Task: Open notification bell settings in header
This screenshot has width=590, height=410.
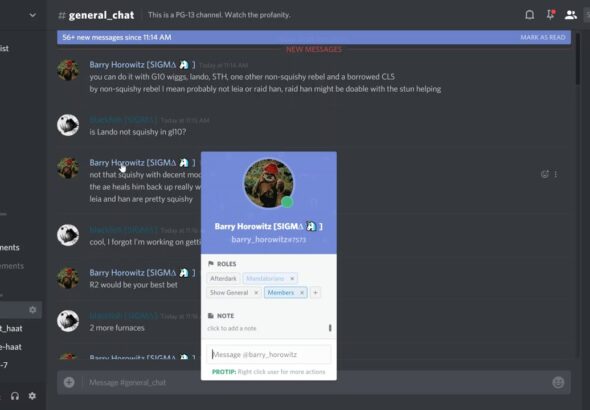Action: [529, 15]
